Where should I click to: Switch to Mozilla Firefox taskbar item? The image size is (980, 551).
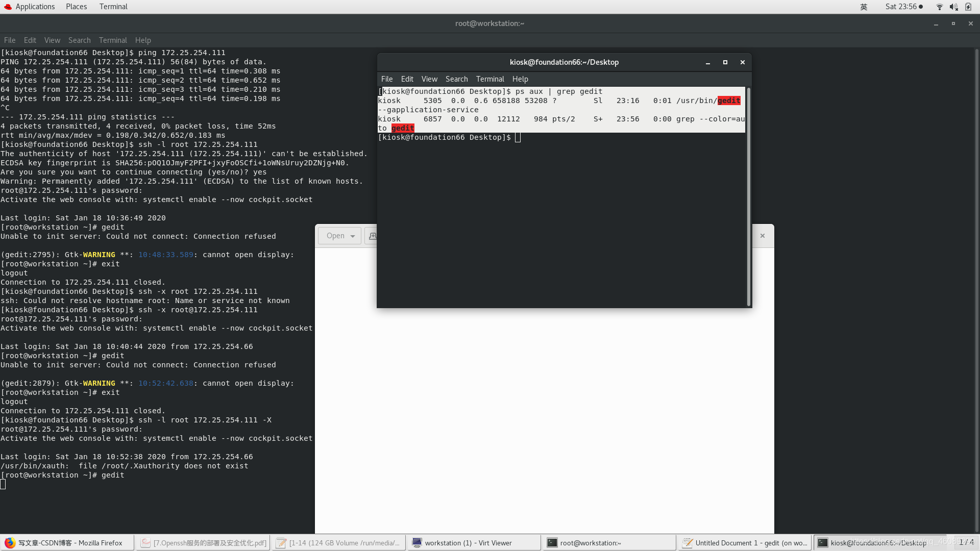67,543
